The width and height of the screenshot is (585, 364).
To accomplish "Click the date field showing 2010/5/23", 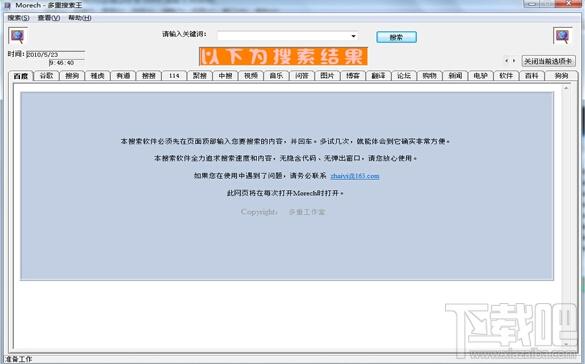I will point(56,55).
